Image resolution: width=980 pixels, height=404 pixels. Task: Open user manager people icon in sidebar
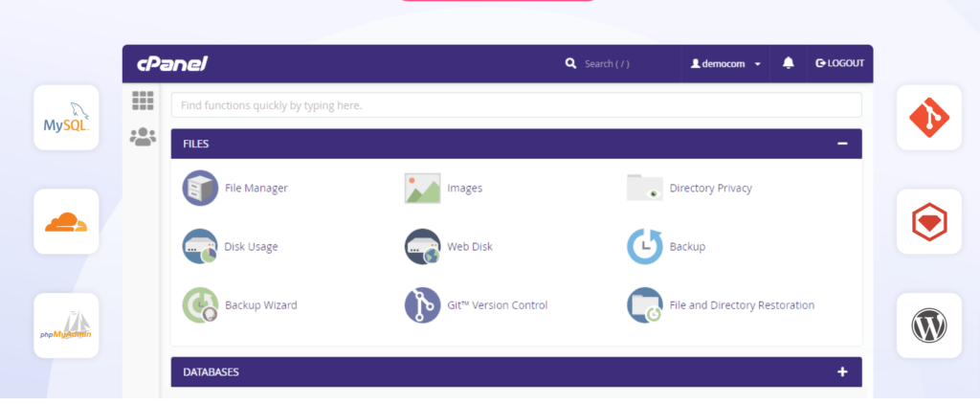[143, 137]
